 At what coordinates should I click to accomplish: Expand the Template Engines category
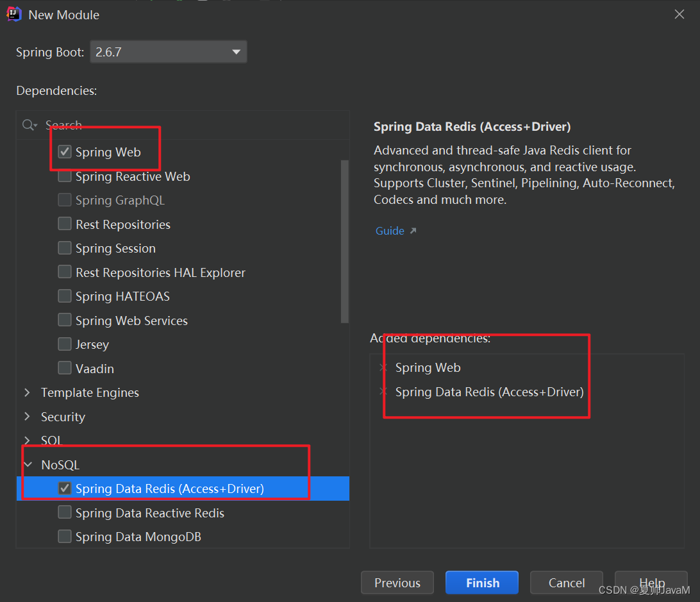(x=27, y=392)
